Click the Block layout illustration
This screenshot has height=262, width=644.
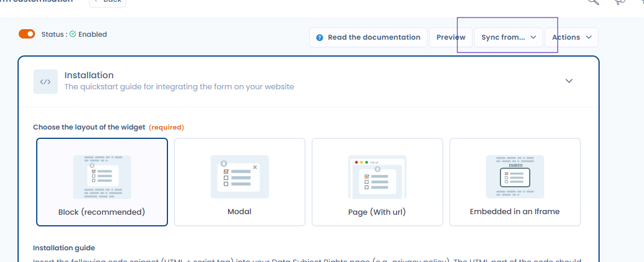[102, 177]
